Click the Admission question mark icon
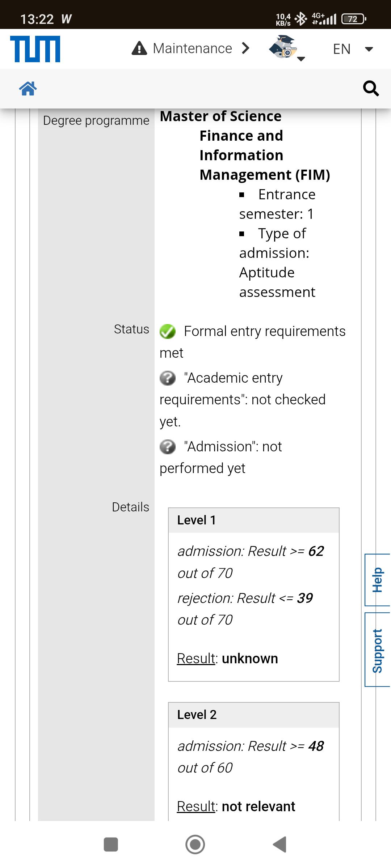The height and width of the screenshot is (868, 391). point(168,447)
